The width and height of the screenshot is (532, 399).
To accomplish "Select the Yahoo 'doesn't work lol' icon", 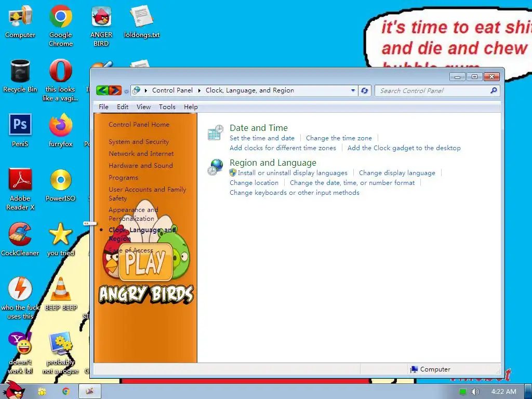I will (20, 353).
